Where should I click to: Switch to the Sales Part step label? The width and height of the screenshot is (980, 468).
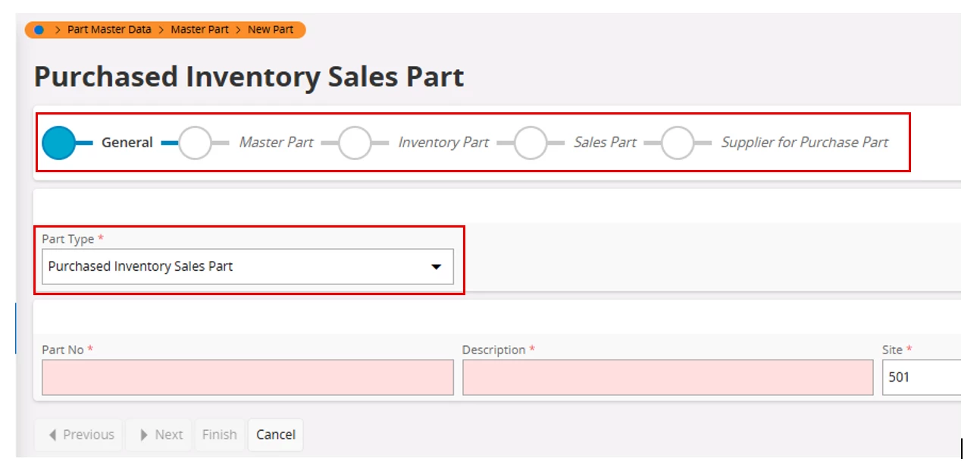tap(605, 142)
